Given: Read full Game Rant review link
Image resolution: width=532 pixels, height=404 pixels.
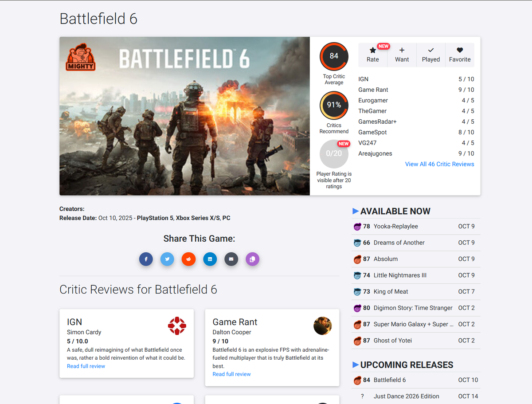Looking at the screenshot, I should click(231, 374).
